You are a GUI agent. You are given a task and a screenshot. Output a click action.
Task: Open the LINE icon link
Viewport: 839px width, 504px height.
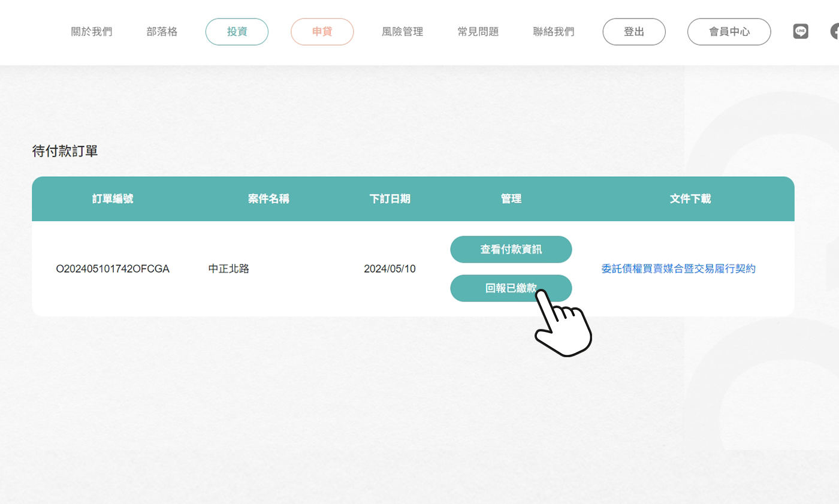[x=801, y=32]
